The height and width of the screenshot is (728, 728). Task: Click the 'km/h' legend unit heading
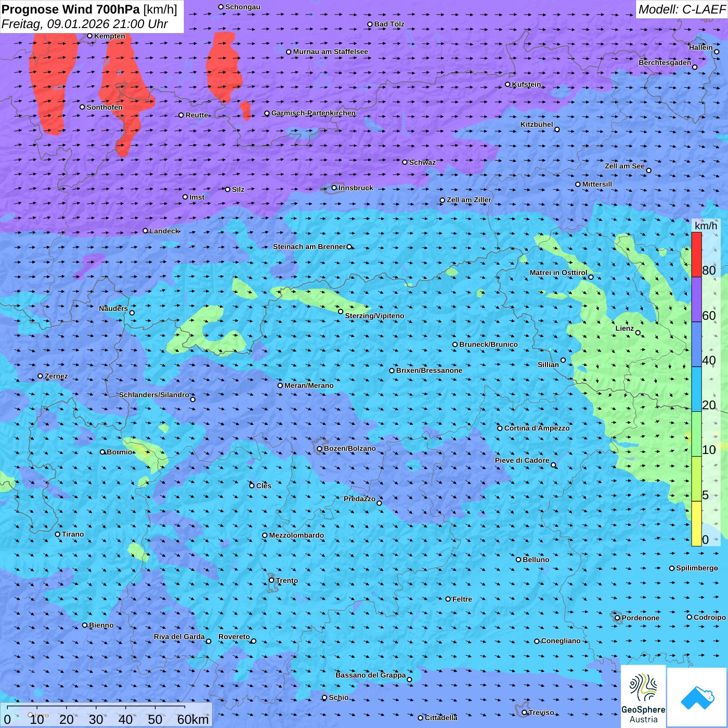706,226
